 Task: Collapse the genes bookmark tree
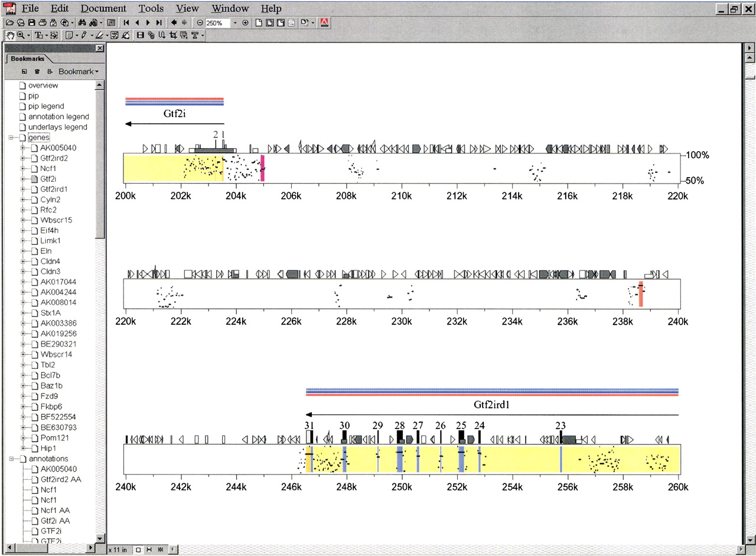tap(12, 138)
